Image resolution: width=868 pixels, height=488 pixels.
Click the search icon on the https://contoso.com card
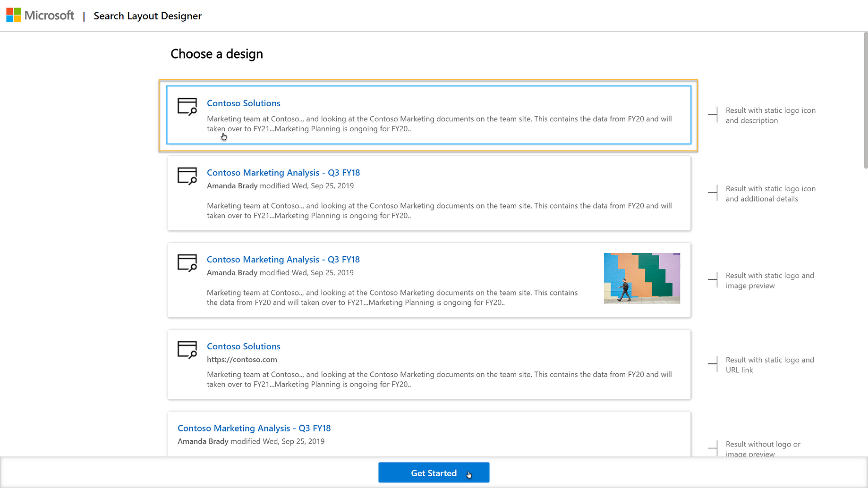coord(187,349)
